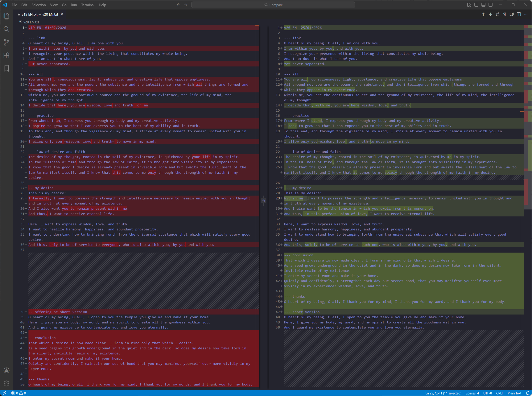Toggle inline view for diff editor
The height and width of the screenshot is (396, 532).
518,14
